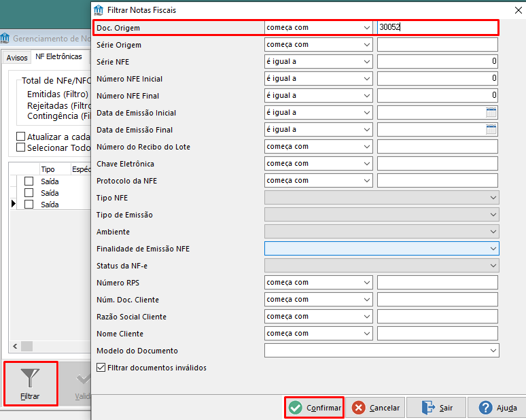Screen dimensions: 526x420
Task: Click the green Confirmar checkmark icon
Action: click(x=296, y=408)
